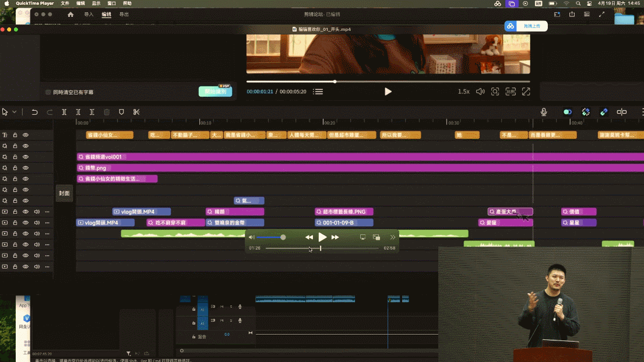This screenshot has height=362, width=644.
Task: Hide the text subtitle track via eye icon
Action: click(x=26, y=135)
